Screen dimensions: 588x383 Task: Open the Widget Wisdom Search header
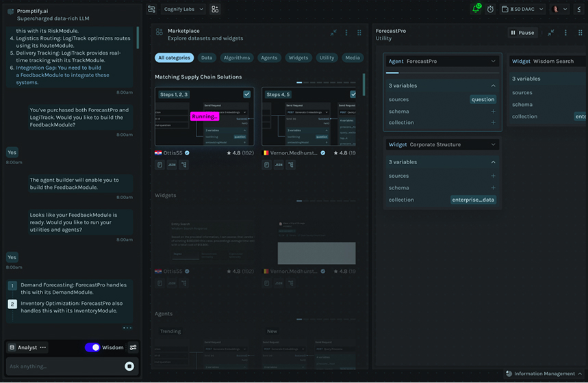coord(548,61)
